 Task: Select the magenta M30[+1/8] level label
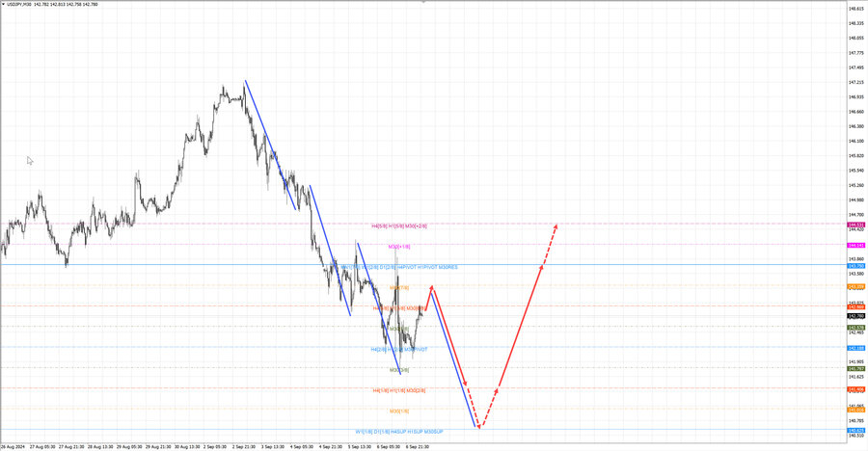point(399,247)
